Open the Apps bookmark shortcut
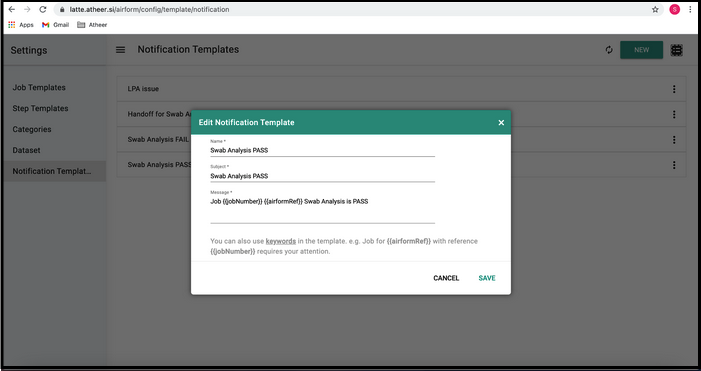The width and height of the screenshot is (701, 371). tap(21, 25)
